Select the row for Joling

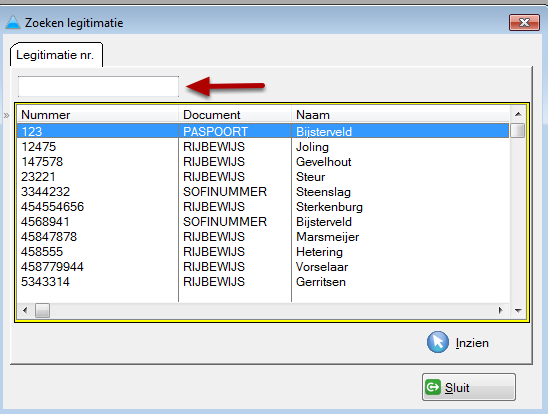263,147
